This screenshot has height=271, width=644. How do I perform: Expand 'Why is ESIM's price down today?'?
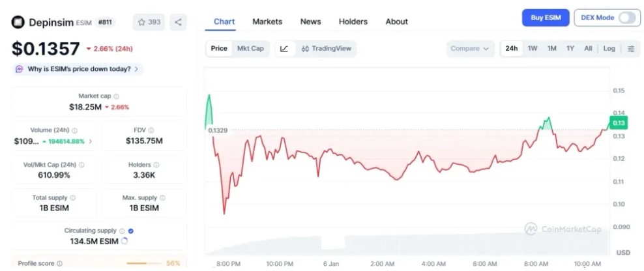coord(78,68)
